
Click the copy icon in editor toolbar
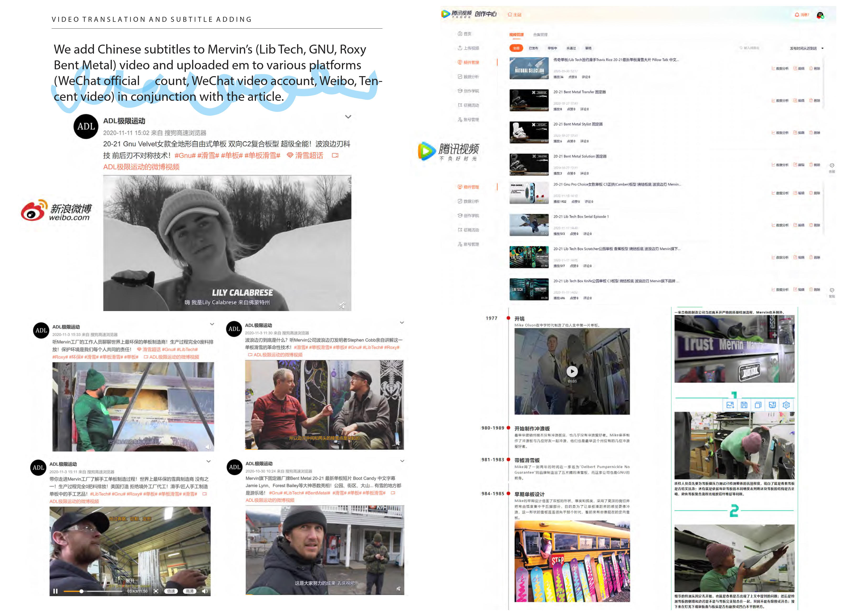coord(758,405)
